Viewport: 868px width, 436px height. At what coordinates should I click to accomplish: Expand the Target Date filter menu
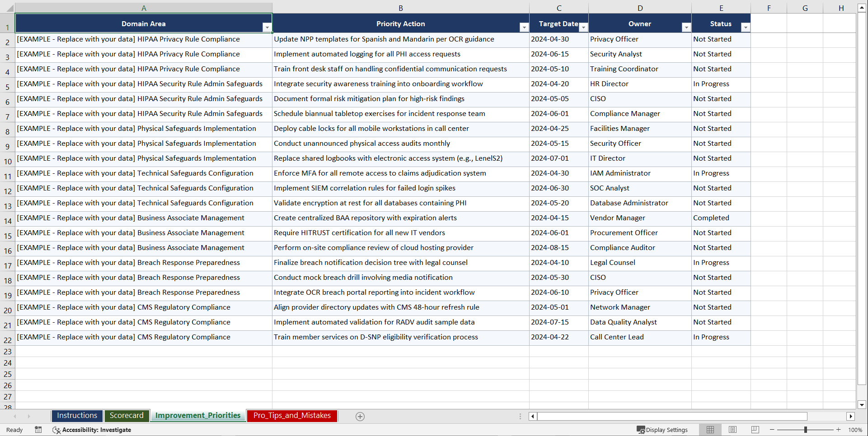(583, 28)
